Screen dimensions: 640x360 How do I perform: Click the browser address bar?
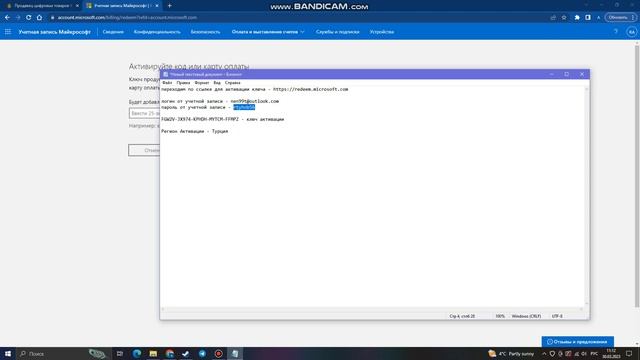click(298, 18)
